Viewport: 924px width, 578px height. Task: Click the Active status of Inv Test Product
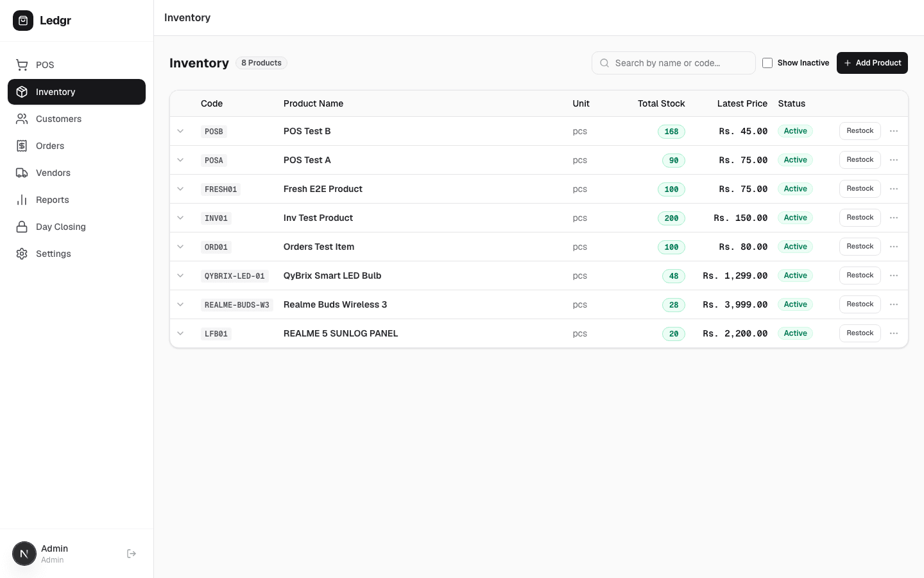click(x=795, y=218)
